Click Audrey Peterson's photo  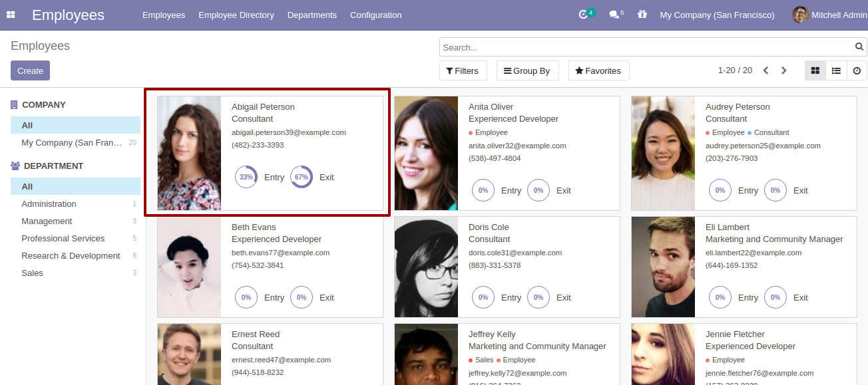pos(663,153)
